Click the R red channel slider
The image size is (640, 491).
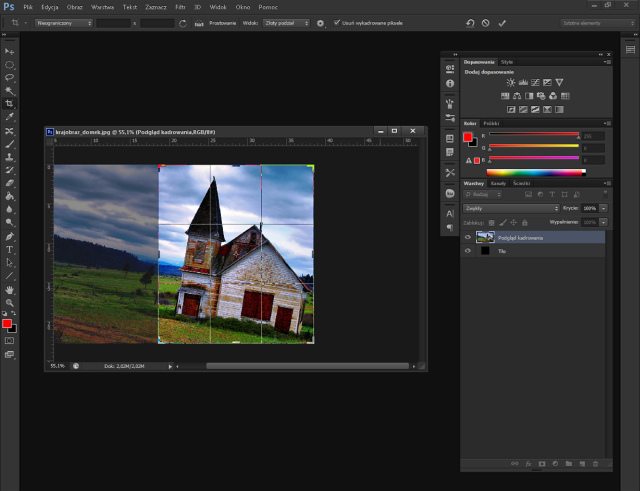point(534,135)
